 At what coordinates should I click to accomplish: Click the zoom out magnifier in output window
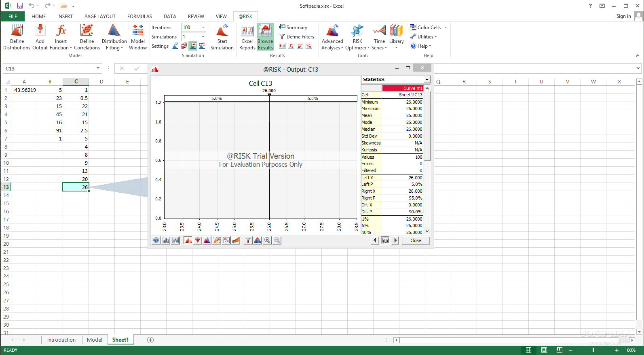[277, 240]
